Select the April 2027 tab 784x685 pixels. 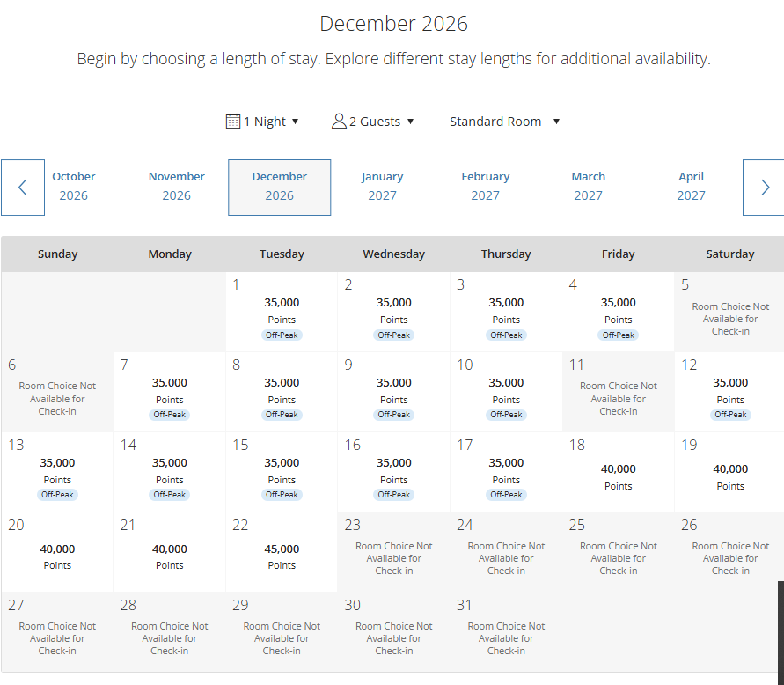pos(691,187)
